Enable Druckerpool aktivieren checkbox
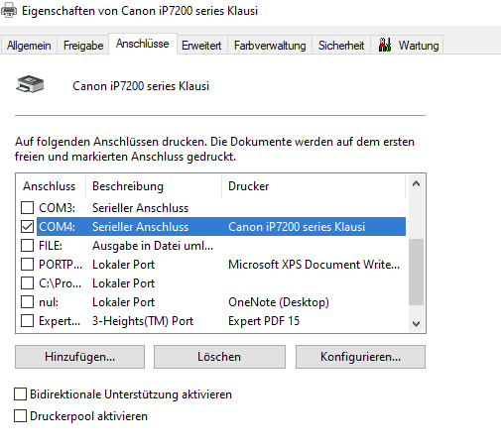 (x=20, y=416)
